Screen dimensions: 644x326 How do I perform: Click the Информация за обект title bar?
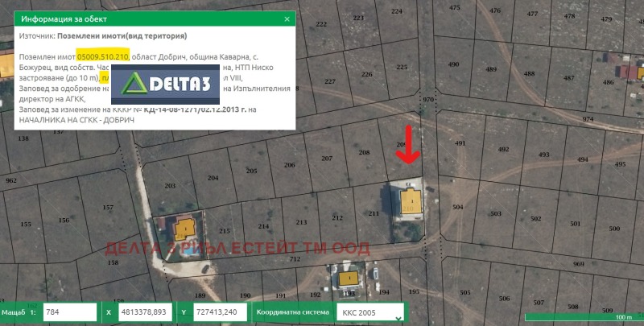point(145,18)
